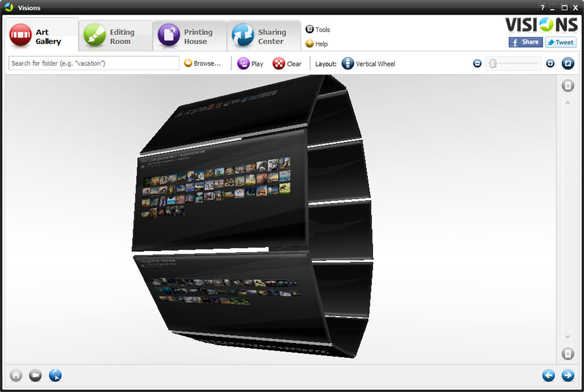This screenshot has width=584, height=392.
Task: Select the Sharing Center tab
Action: (264, 36)
